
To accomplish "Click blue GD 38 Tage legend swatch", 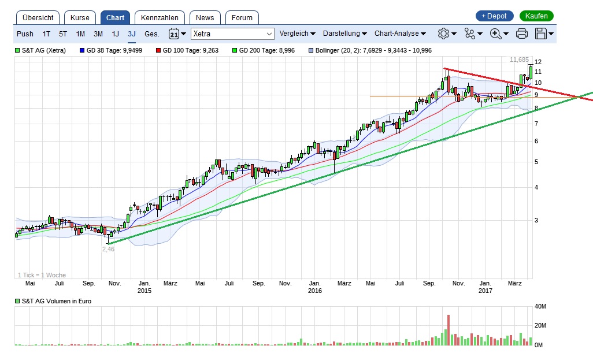I will [82, 50].
